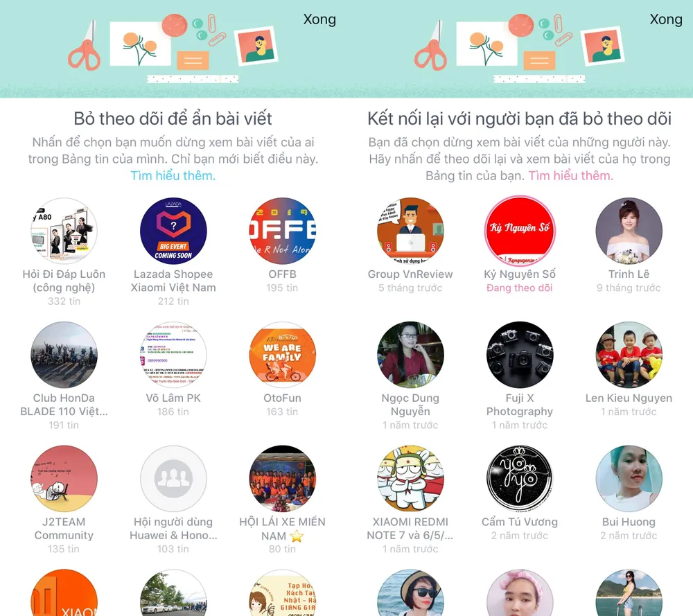Select HỘI LÁI XE MIỀN NAM avatar

(283, 479)
